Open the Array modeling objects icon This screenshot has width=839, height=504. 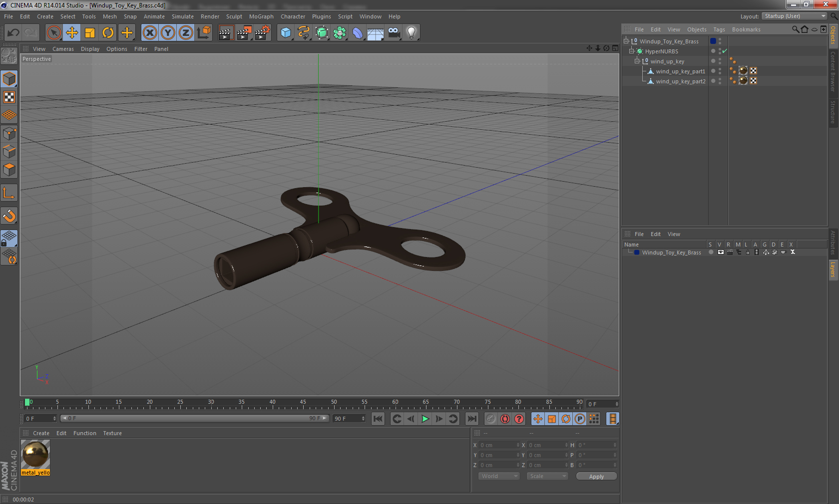click(340, 33)
